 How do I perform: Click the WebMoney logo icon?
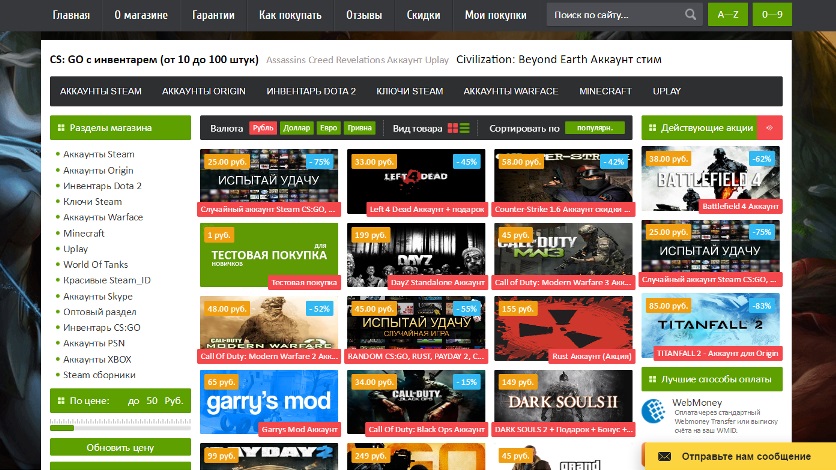654,409
